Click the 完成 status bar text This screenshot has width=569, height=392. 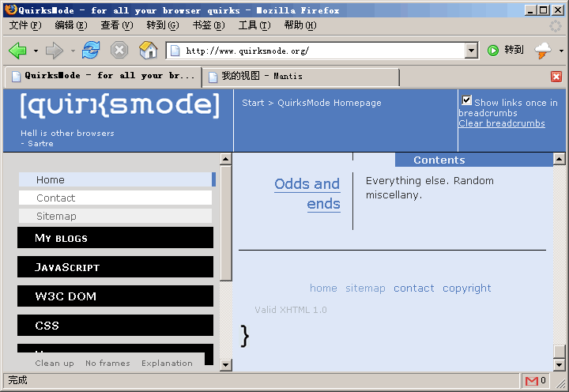pyautogui.click(x=17, y=380)
